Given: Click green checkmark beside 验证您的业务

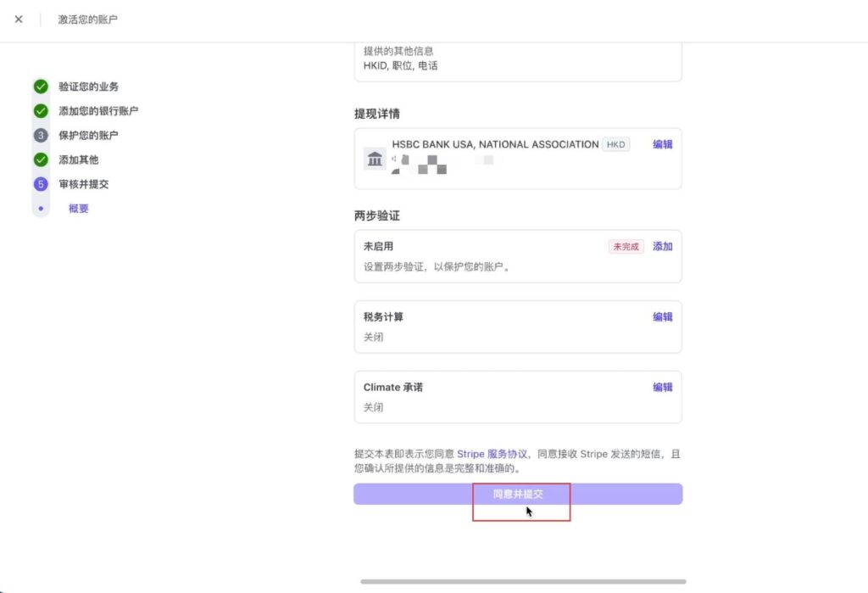Looking at the screenshot, I should [x=41, y=87].
